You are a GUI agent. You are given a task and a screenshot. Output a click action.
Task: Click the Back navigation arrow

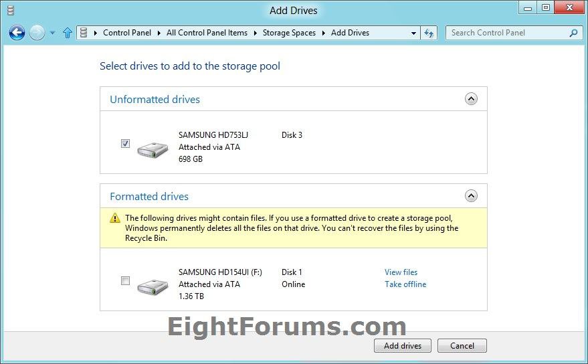pyautogui.click(x=17, y=33)
